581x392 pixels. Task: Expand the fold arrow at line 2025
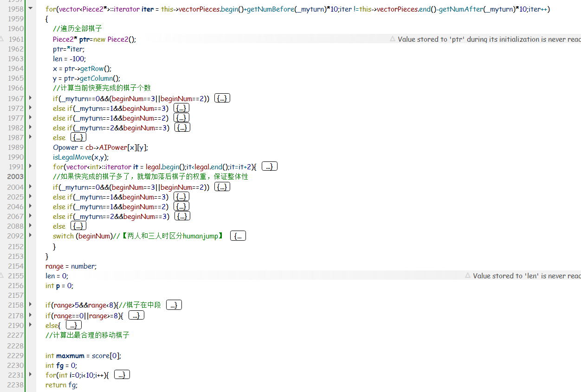click(31, 196)
